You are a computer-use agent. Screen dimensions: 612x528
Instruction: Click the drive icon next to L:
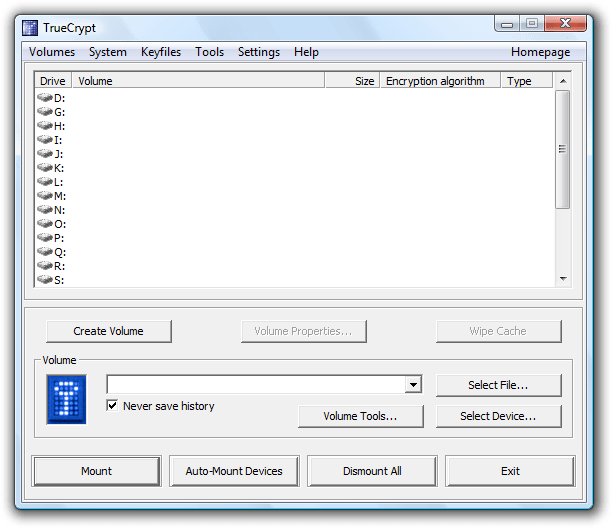tap(45, 182)
